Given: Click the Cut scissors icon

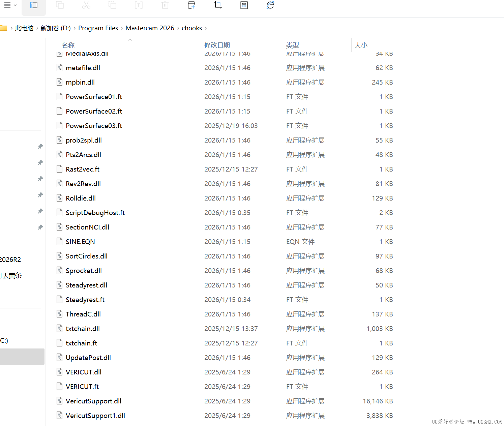Looking at the screenshot, I should pyautogui.click(x=86, y=5).
